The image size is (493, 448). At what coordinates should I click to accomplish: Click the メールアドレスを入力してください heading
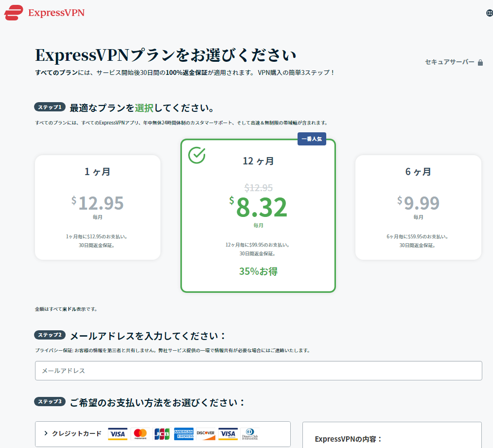click(x=148, y=336)
